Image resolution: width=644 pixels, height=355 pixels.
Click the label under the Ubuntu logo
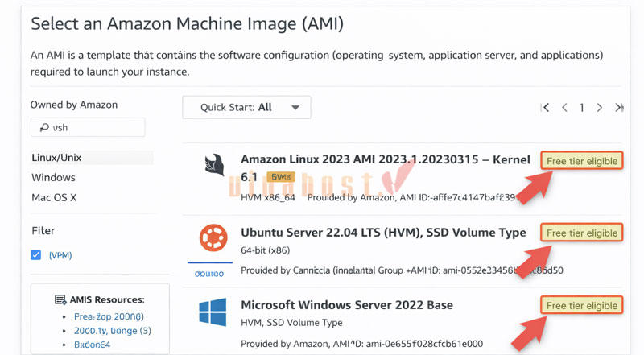pyautogui.click(x=209, y=274)
